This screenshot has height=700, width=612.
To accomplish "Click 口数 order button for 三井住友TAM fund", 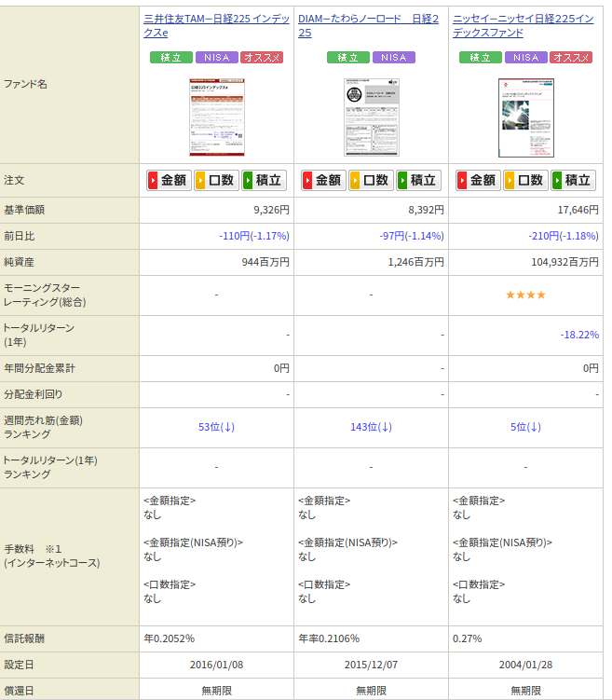I will click(216, 181).
